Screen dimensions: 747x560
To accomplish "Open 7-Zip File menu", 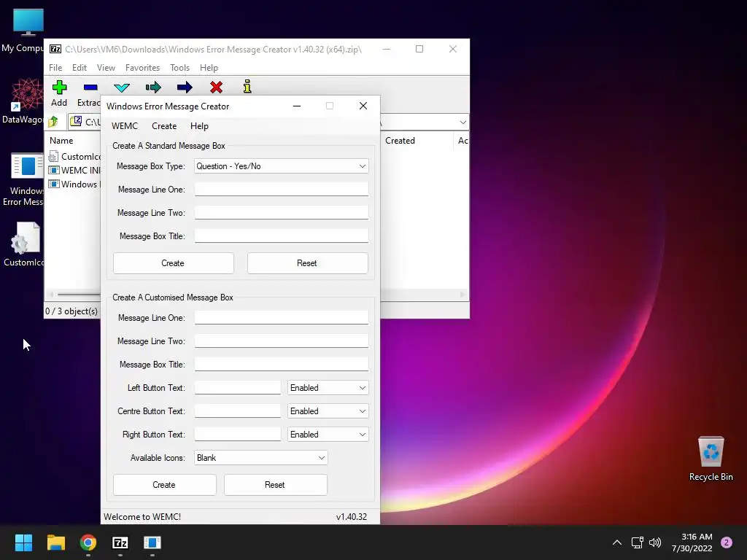I will click(x=55, y=68).
